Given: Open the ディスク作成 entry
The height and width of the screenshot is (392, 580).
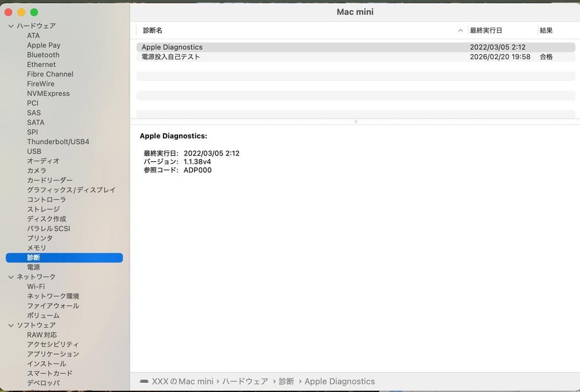Looking at the screenshot, I should [x=46, y=219].
